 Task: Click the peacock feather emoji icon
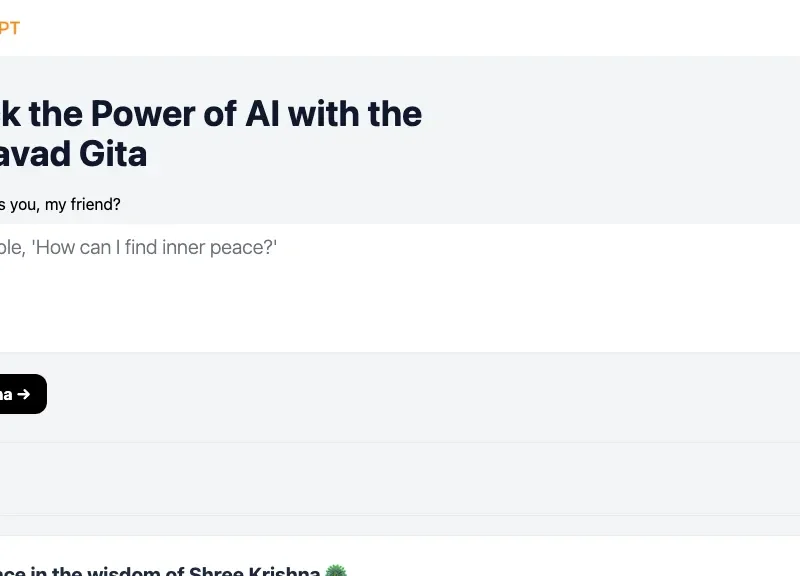[x=336, y=570]
